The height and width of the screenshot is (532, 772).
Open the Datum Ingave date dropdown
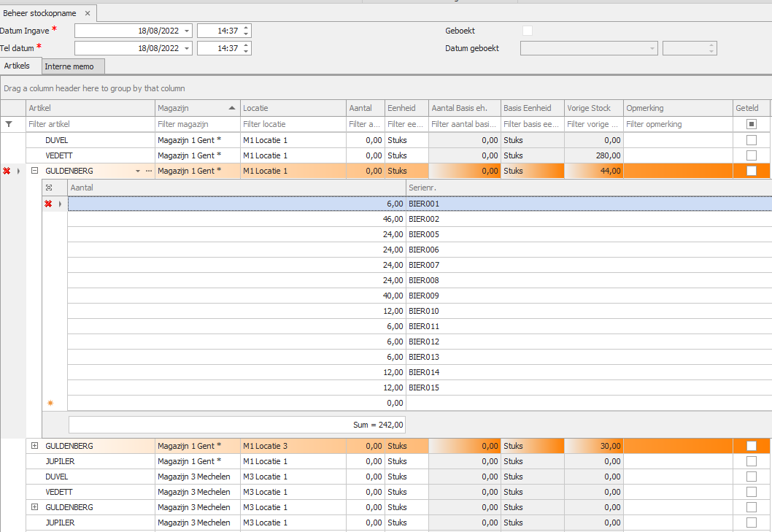point(188,31)
